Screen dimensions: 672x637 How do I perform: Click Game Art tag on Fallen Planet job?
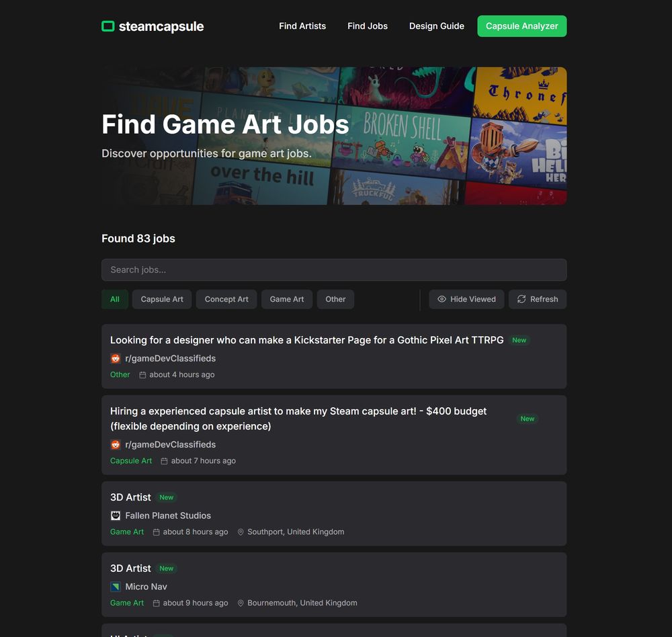point(127,532)
